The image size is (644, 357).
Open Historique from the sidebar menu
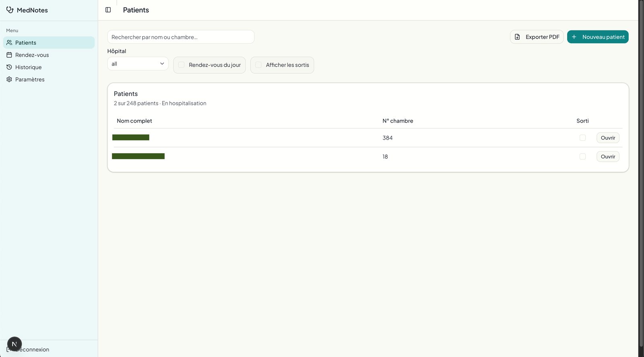(49, 67)
